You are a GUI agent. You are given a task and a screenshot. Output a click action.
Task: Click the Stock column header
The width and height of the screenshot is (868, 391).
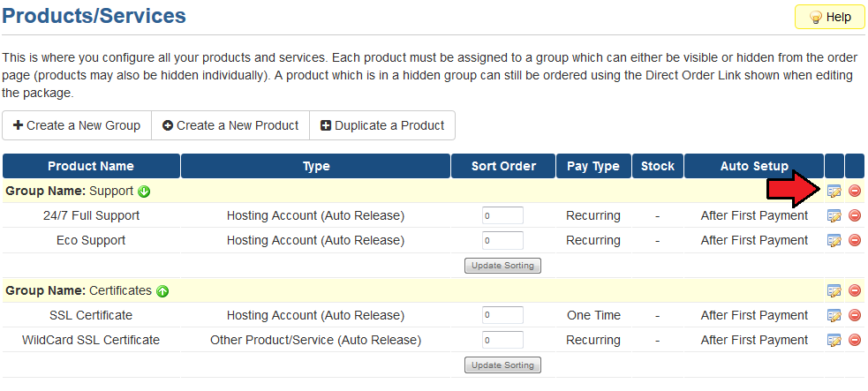click(658, 166)
